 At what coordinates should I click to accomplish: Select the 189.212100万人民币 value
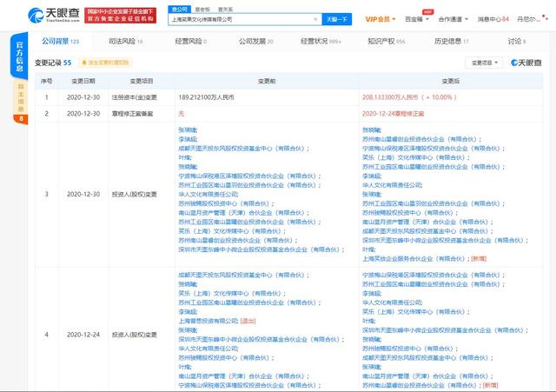(206, 97)
